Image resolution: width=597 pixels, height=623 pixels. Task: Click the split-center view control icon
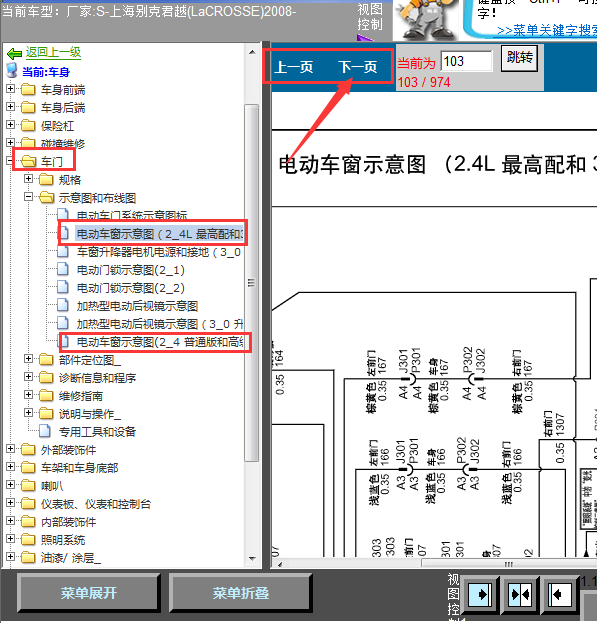click(521, 595)
